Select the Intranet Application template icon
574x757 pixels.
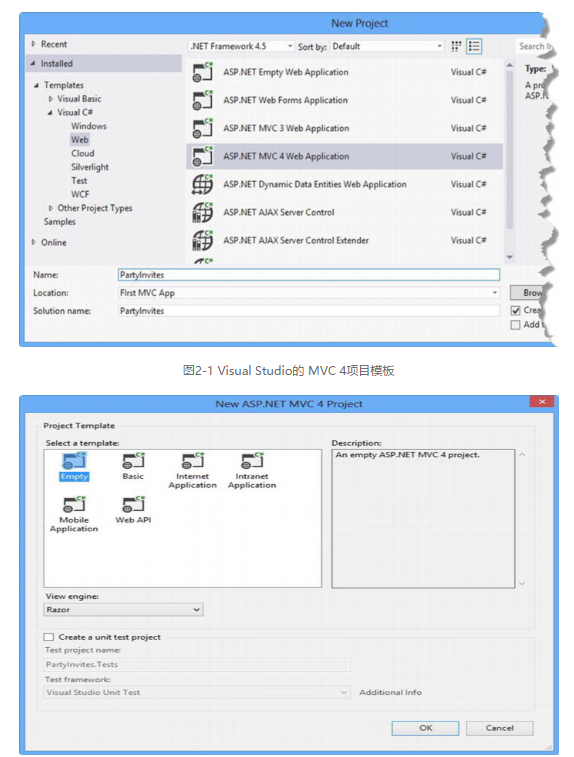pos(252,461)
